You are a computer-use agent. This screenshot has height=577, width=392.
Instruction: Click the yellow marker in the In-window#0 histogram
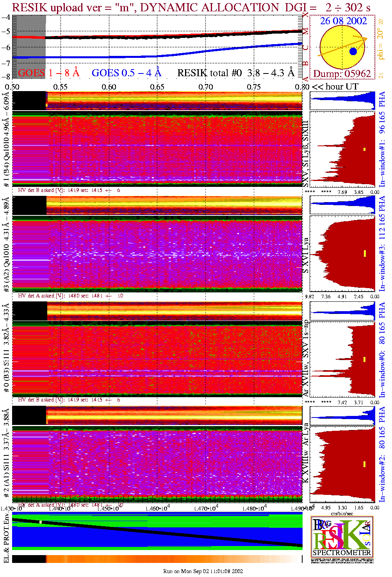pos(365,359)
